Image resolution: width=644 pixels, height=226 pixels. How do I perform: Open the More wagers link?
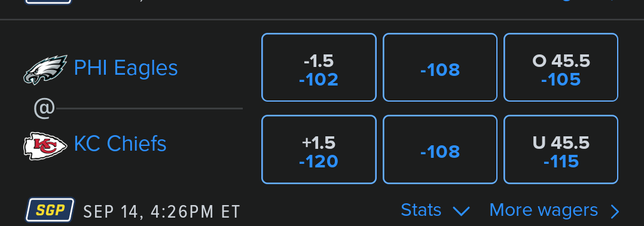544,210
